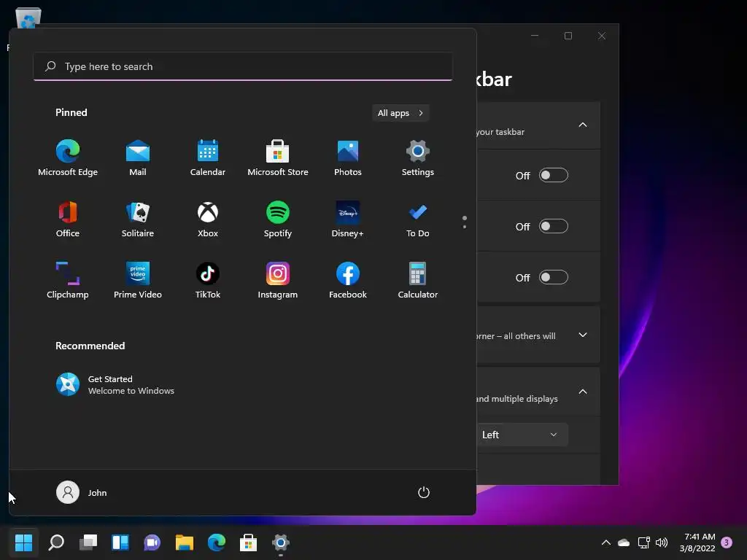This screenshot has width=747, height=560.
Task: Launch the Facebook app
Action: point(348,281)
